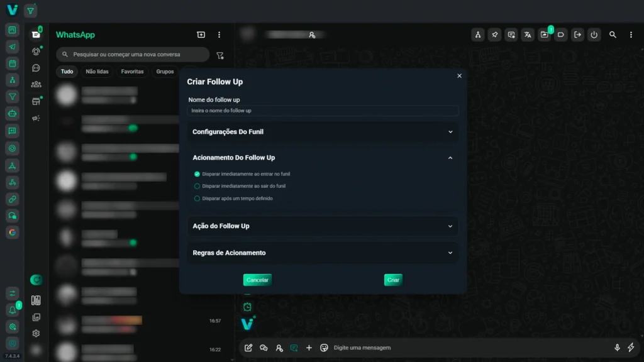Click the Cancelar button
The width and height of the screenshot is (644, 362).
point(257,280)
